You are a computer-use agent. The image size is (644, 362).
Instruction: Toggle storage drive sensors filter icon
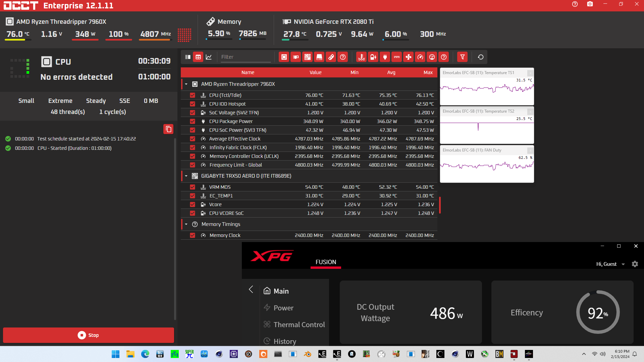click(x=319, y=57)
